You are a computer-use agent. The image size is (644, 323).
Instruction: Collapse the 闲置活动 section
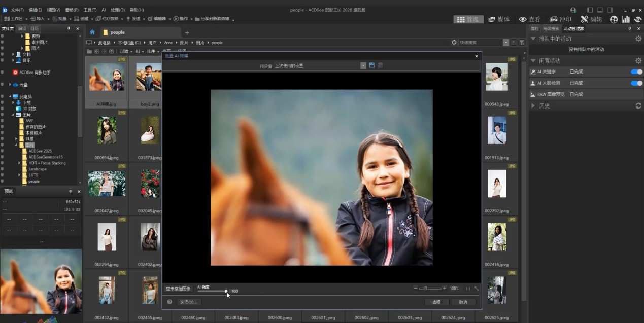point(533,61)
